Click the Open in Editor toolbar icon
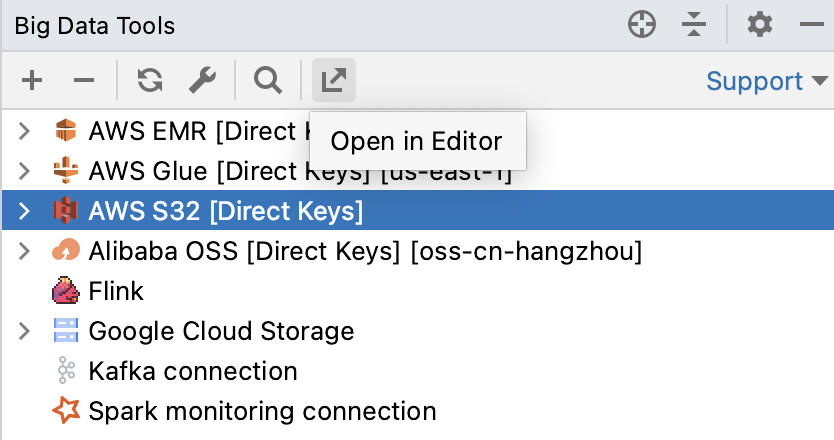Viewport: 834px width, 440px height. 333,81
